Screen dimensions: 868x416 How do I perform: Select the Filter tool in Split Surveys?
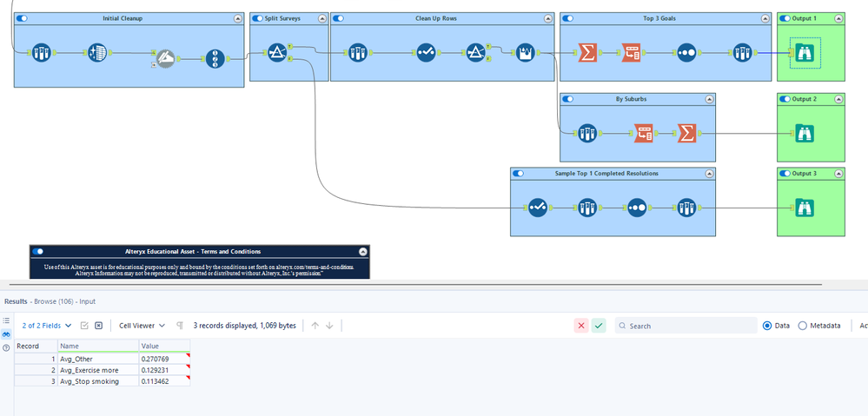[277, 53]
